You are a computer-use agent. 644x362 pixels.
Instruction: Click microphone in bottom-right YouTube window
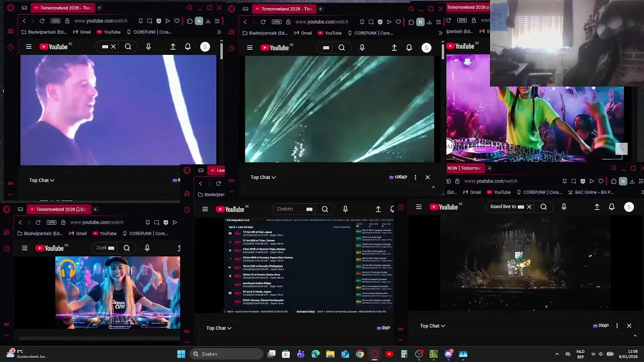[x=563, y=207]
